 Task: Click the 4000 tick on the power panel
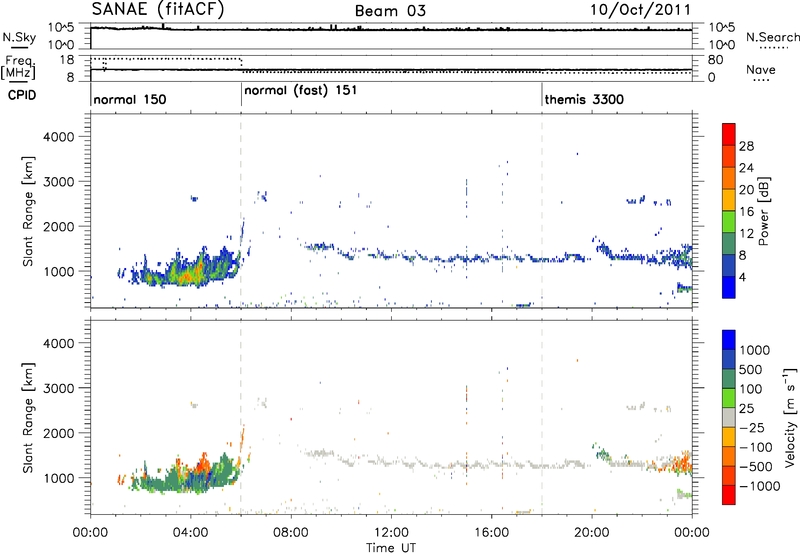[58, 137]
